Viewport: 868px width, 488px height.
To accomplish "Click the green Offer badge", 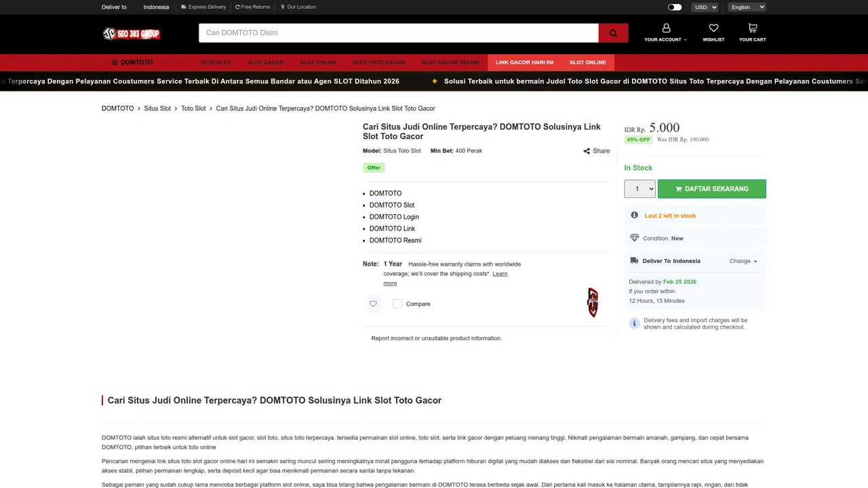I will [x=374, y=167].
